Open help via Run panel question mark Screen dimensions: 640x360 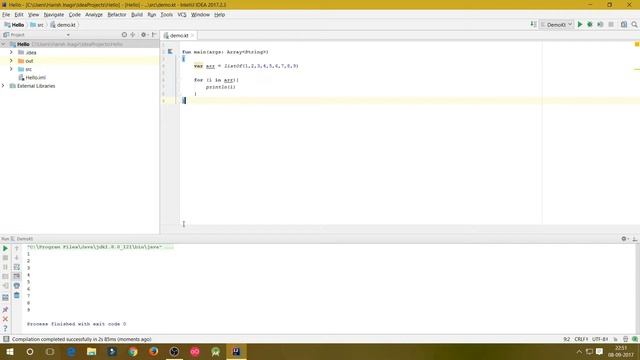pos(5,328)
